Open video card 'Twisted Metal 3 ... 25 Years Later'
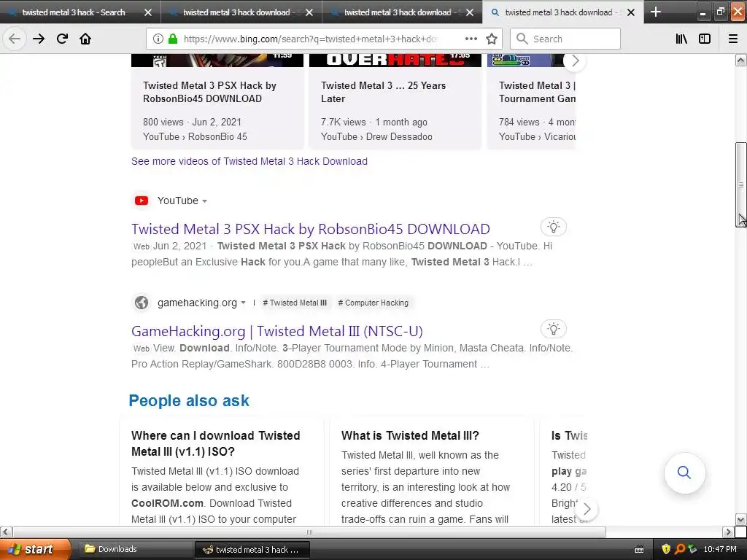This screenshot has height=560, width=747. tap(395, 101)
